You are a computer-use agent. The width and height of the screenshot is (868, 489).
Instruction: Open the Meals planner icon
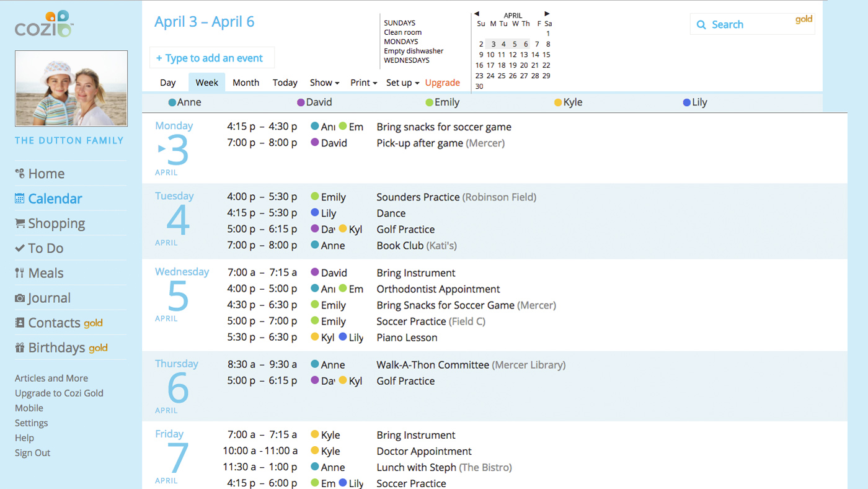[19, 273]
